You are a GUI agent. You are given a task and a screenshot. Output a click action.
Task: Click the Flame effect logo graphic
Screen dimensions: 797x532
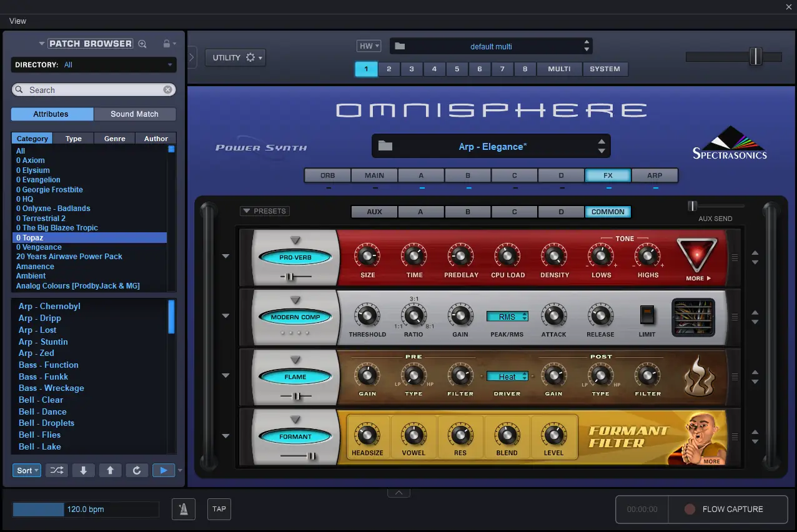[x=699, y=377]
